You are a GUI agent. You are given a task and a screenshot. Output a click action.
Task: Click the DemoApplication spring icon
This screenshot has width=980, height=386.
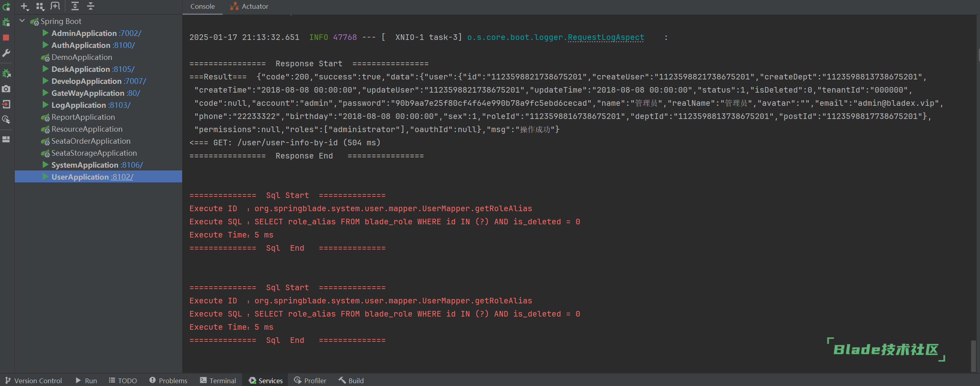click(46, 57)
